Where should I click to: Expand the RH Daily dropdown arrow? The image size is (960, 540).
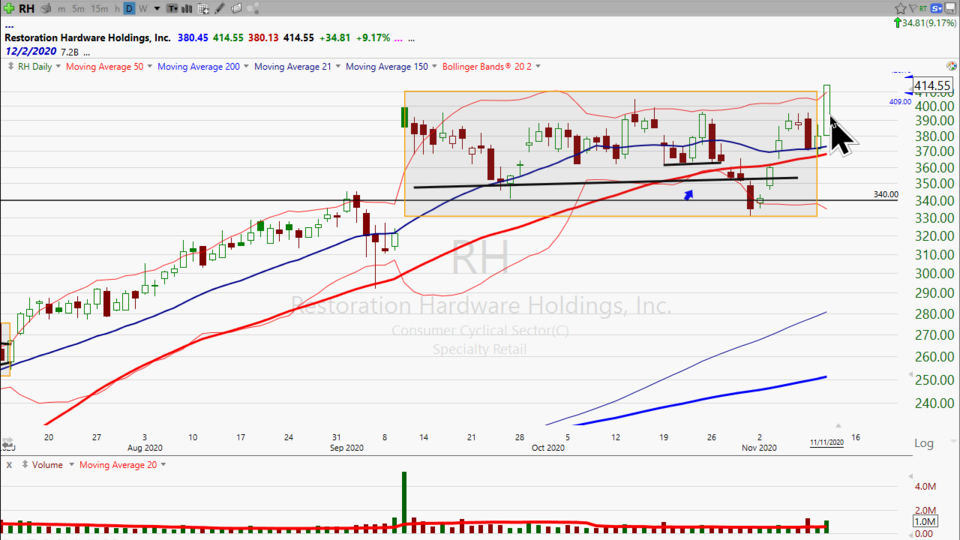point(58,66)
